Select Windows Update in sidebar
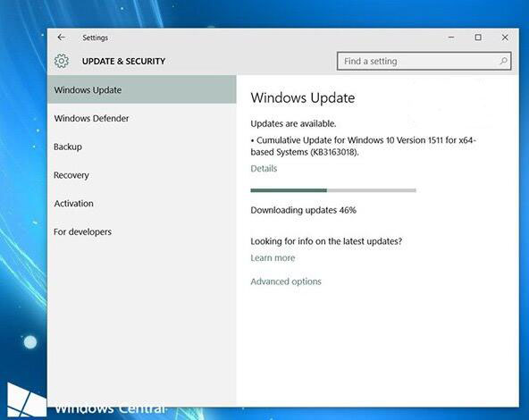 tap(142, 89)
